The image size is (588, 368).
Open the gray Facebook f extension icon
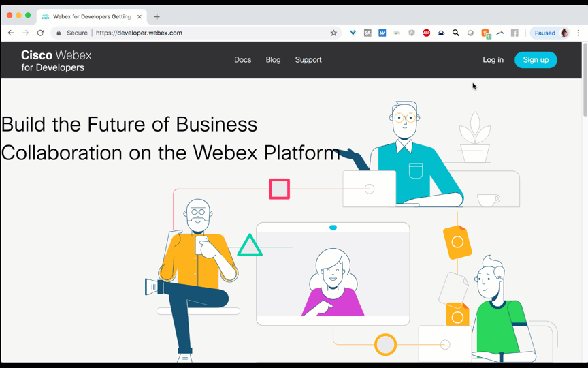click(514, 33)
